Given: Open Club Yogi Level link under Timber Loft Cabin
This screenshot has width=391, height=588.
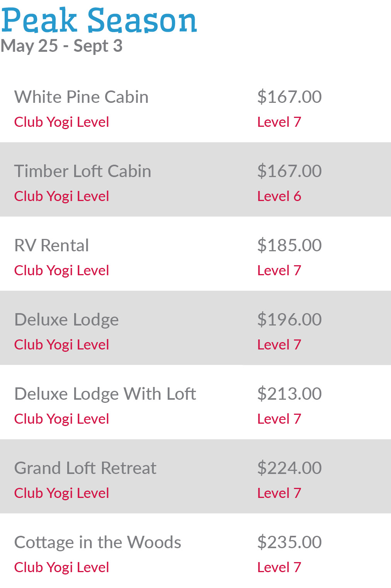Looking at the screenshot, I should 61,196.
